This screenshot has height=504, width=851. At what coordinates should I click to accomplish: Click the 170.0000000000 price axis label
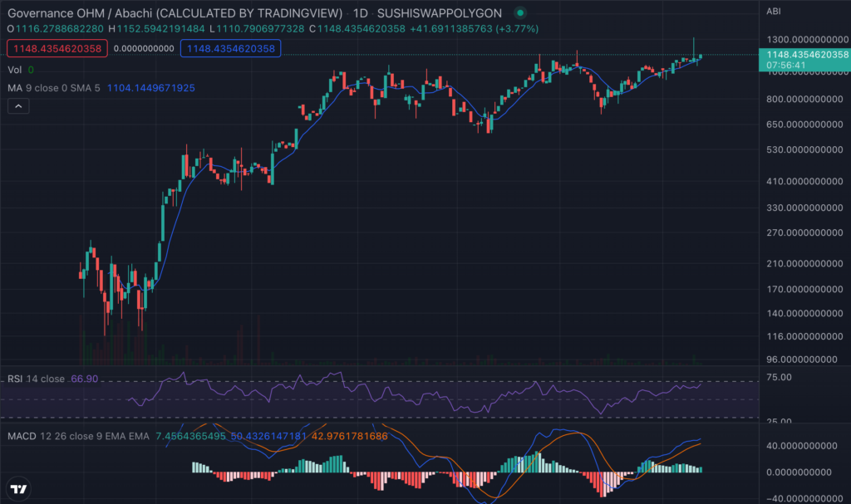[x=804, y=289]
